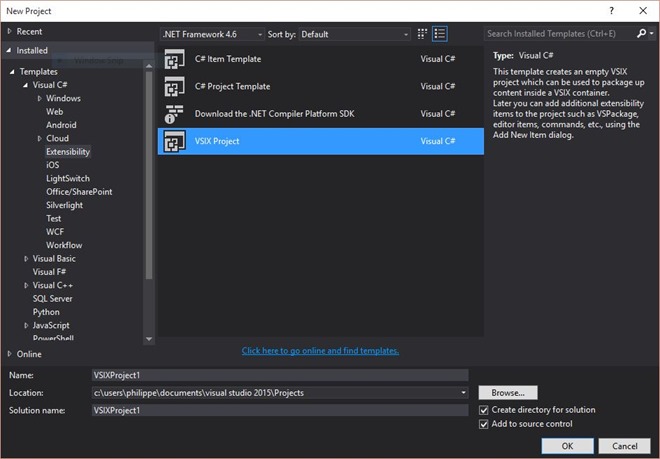The width and height of the screenshot is (660, 459).
Task: Select C# Project Template row text
Action: (232, 86)
